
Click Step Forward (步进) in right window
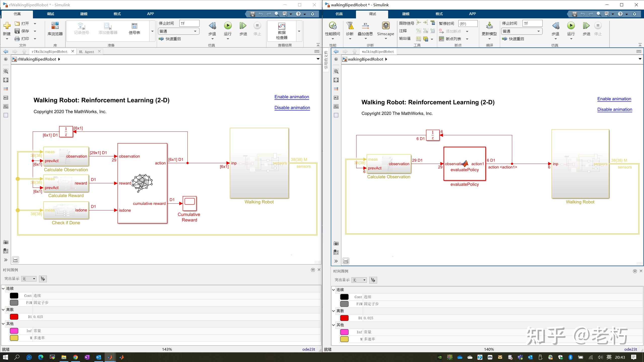tap(586, 26)
